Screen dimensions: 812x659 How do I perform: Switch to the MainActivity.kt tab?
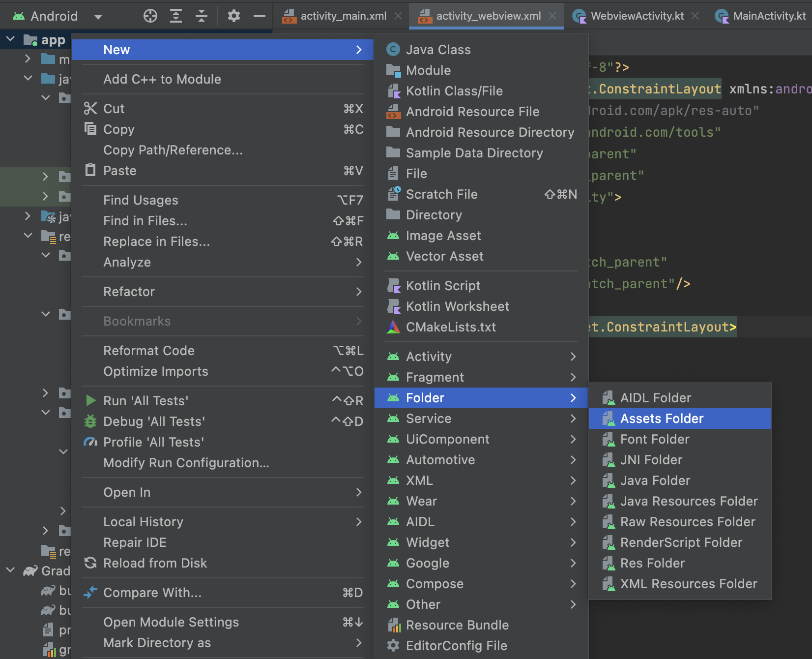coord(761,16)
